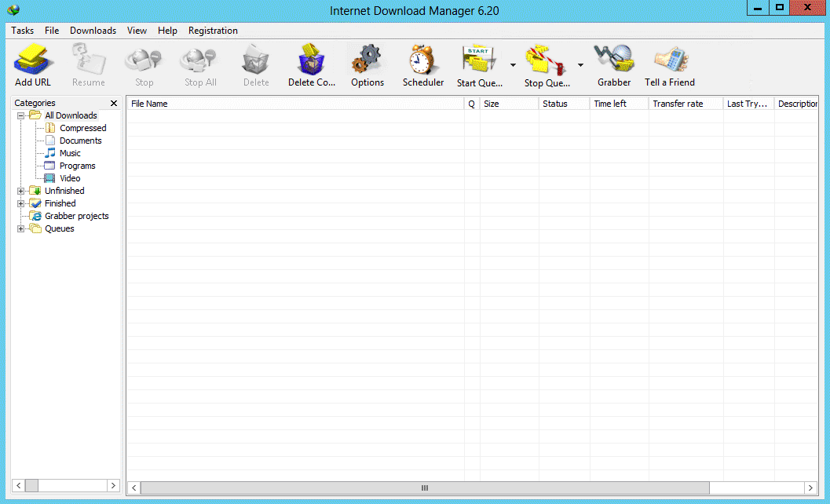Close the Categories panel
The height and width of the screenshot is (504, 830).
pos(114,103)
